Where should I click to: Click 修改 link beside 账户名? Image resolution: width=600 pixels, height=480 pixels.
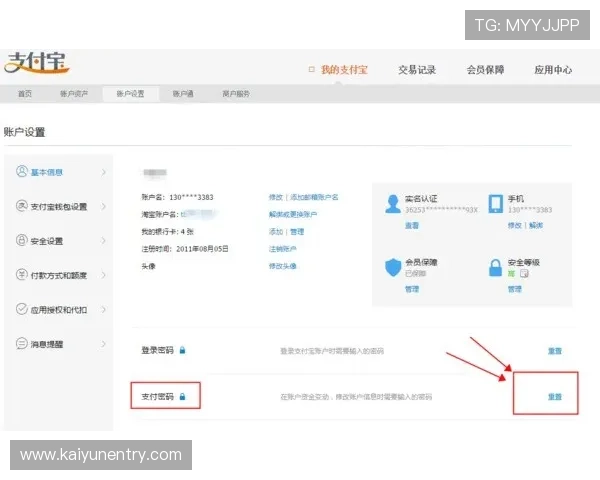click(276, 197)
